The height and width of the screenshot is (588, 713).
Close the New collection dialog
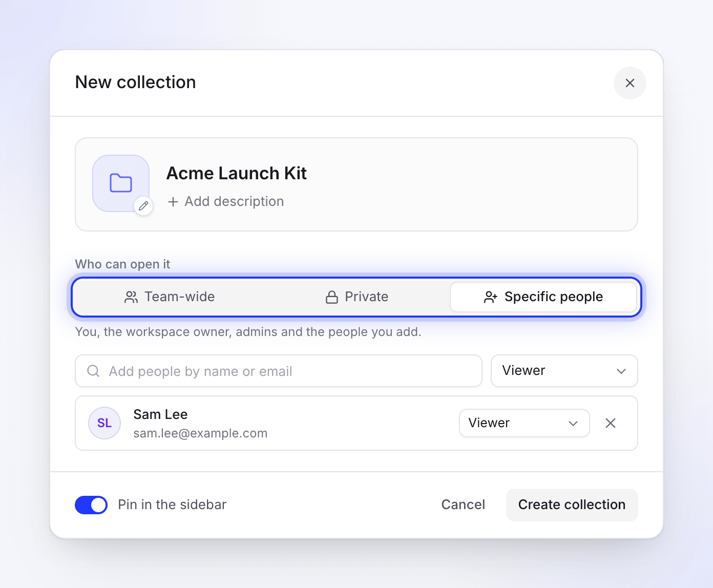coord(630,83)
